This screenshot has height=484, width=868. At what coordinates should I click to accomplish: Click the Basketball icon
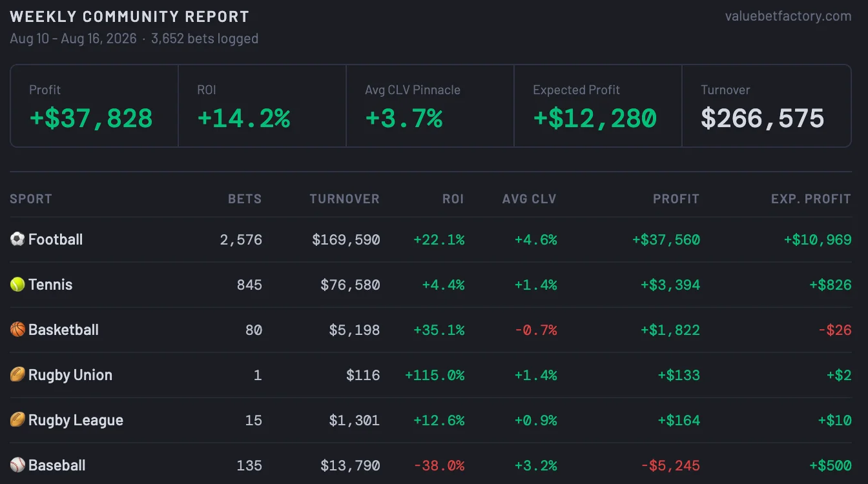[17, 330]
